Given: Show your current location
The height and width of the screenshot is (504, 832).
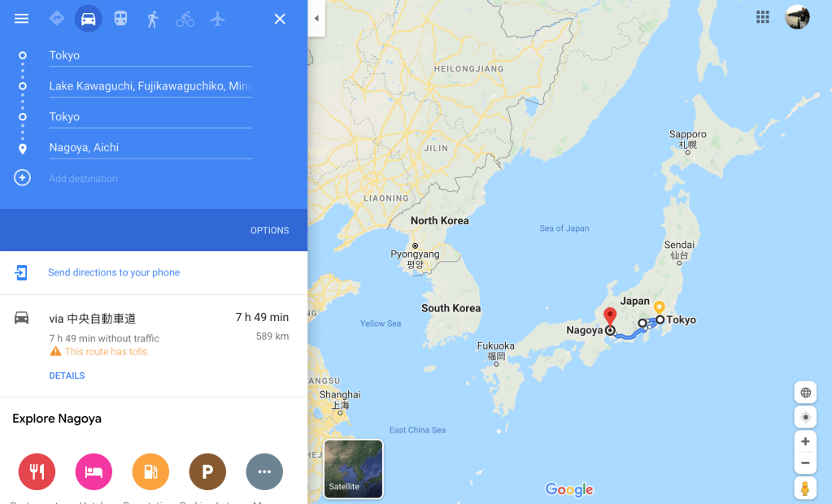Looking at the screenshot, I should point(805,417).
